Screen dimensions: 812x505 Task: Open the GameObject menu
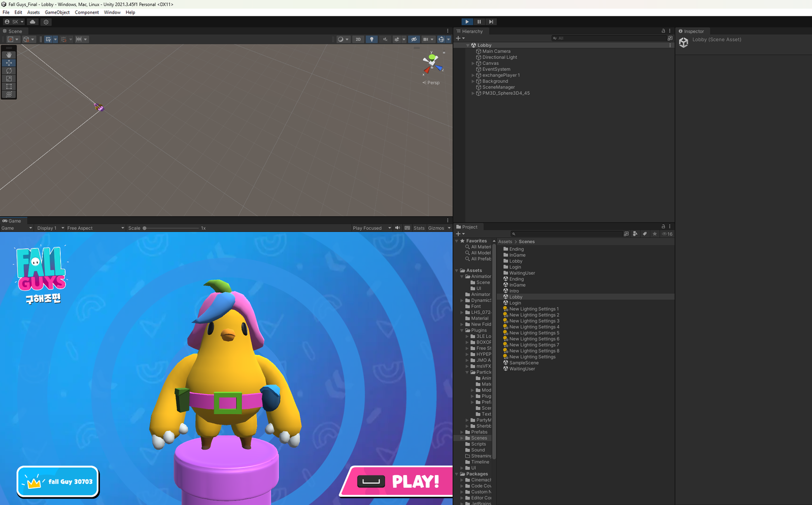[x=57, y=12]
